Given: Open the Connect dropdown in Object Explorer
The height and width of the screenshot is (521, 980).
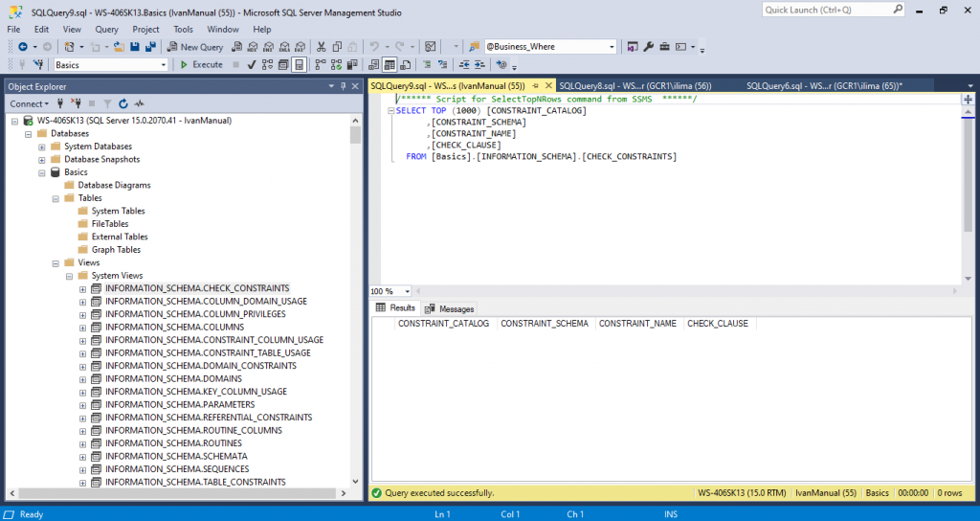Looking at the screenshot, I should (29, 103).
